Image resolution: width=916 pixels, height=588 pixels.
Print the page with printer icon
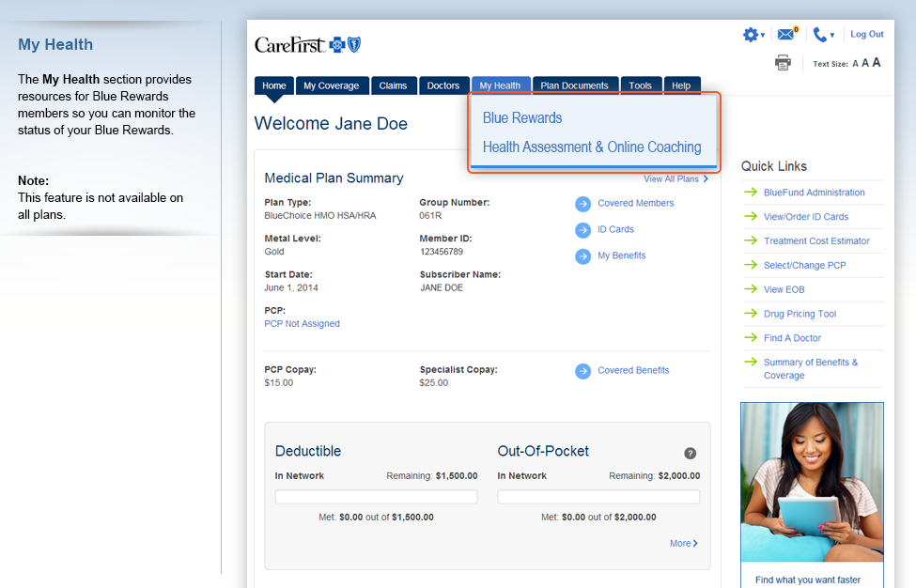coord(783,63)
